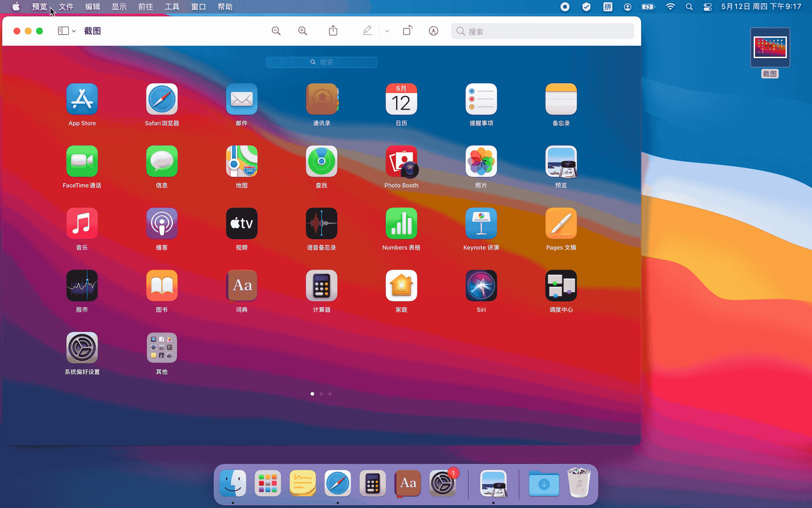Click the Pages 文稿 icon in the image
812x508 pixels.
561,224
